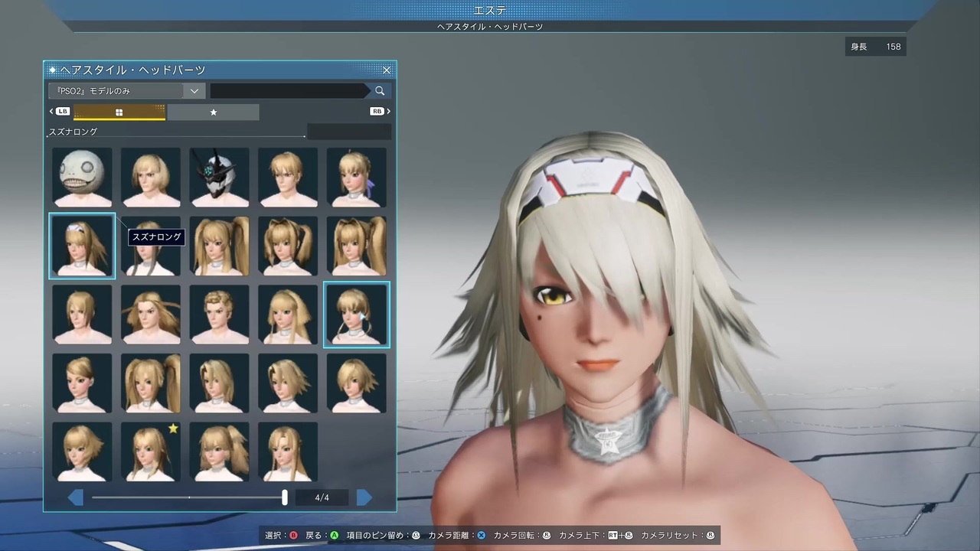Choose the big twin-tails hairstyle in fourth row

pos(151,383)
